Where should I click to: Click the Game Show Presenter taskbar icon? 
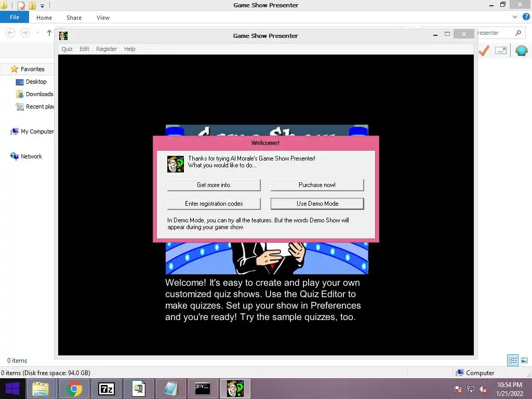(235, 389)
